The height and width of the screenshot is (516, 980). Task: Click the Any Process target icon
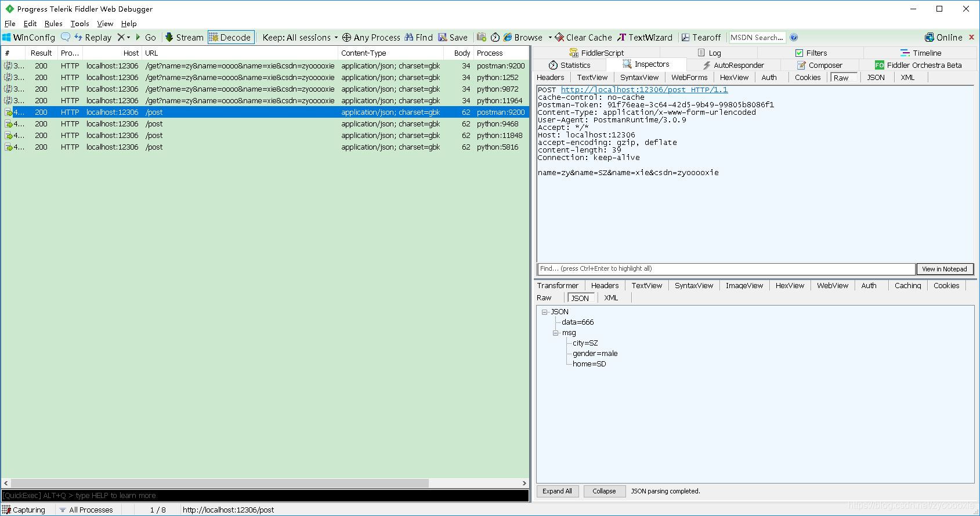346,37
